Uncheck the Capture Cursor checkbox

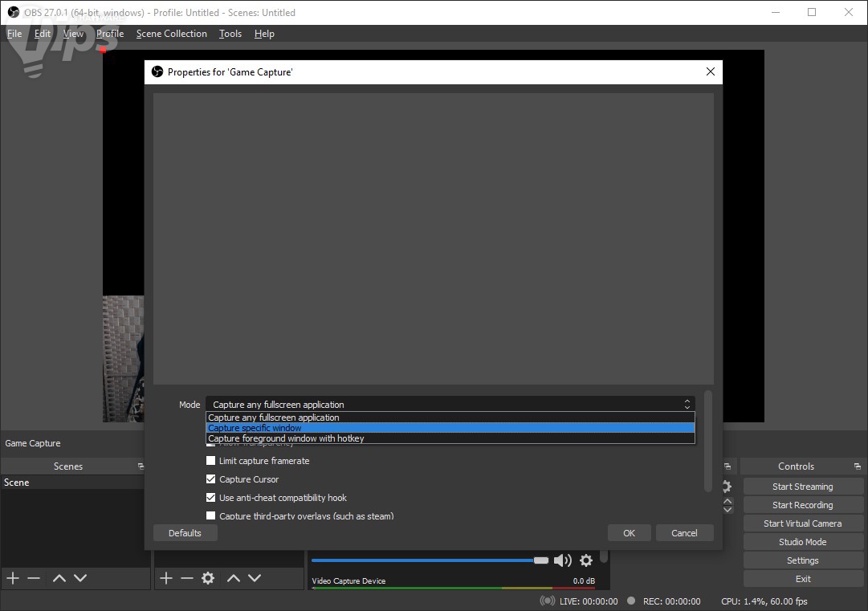pos(211,479)
